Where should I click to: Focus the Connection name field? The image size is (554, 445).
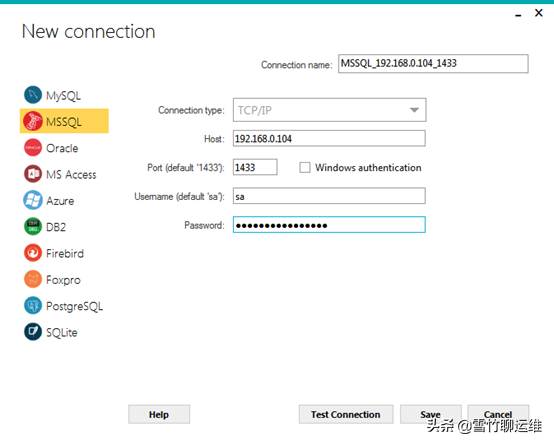pos(433,64)
